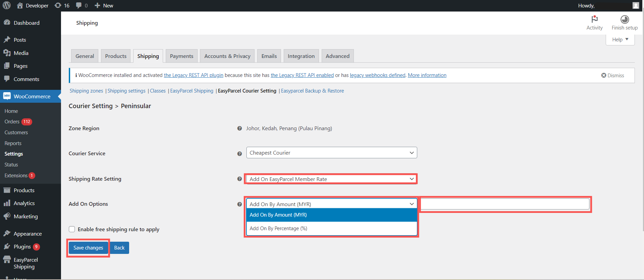Click the add-on amount input field
This screenshot has height=280, width=644.
click(x=505, y=204)
